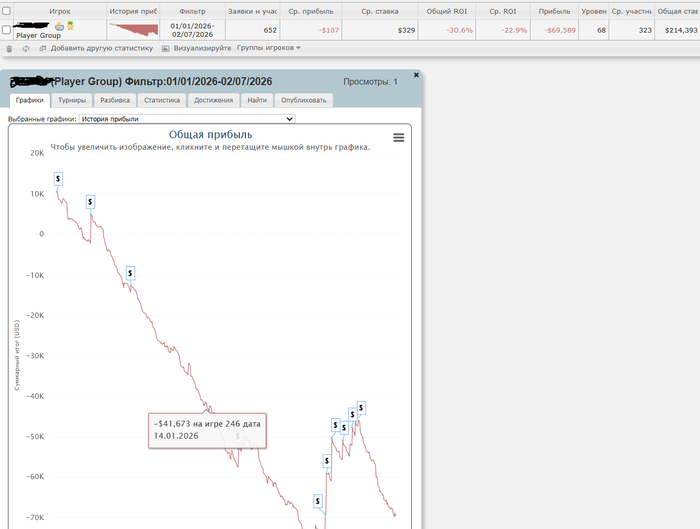Open the Статистика tab
Viewport: 700px width, 529px height.
(162, 100)
